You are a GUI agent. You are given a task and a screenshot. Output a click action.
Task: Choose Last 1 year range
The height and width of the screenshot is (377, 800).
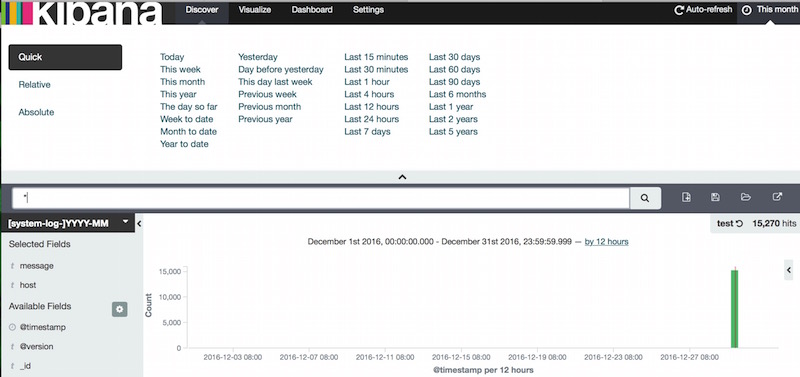click(x=451, y=107)
